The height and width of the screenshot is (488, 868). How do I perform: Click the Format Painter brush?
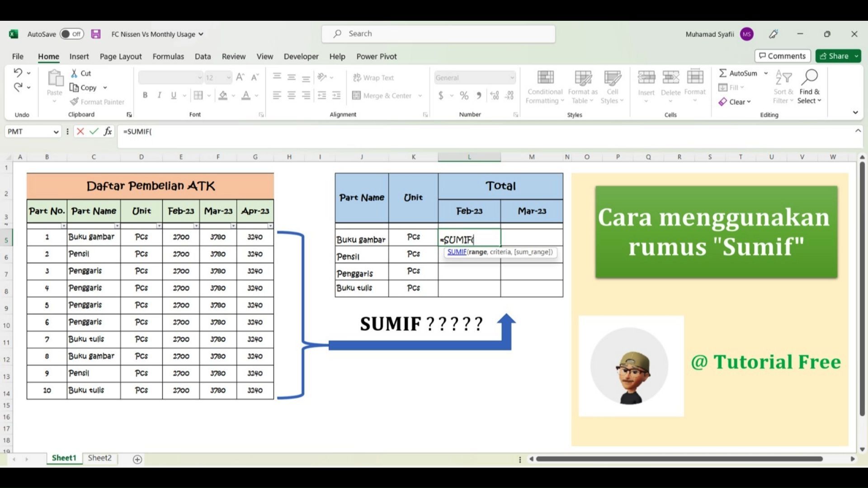point(75,102)
